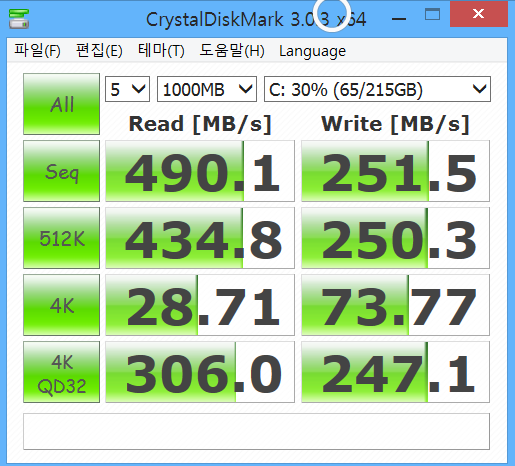Select the Seq write result 251.5
515x466 pixels.
point(395,171)
